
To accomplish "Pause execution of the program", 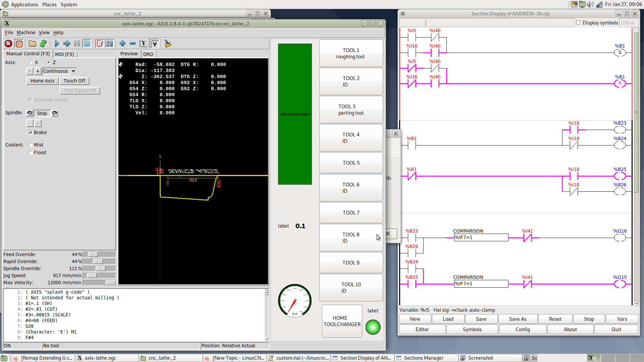I will (77, 44).
